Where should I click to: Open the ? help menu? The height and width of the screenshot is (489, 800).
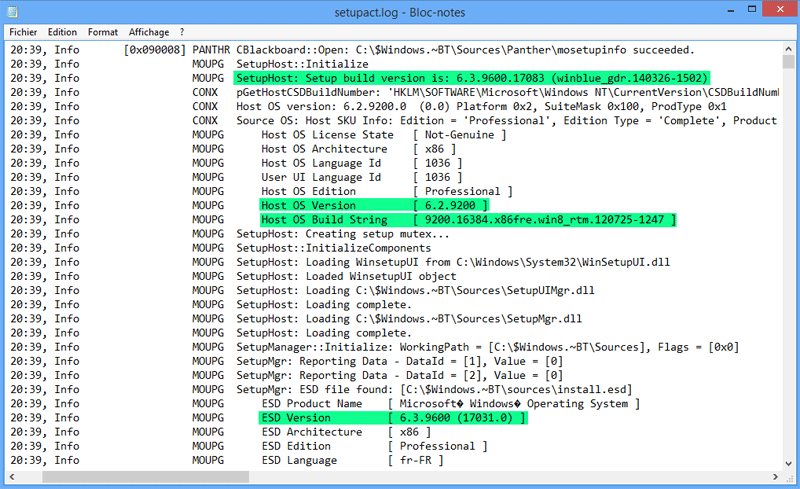182,32
